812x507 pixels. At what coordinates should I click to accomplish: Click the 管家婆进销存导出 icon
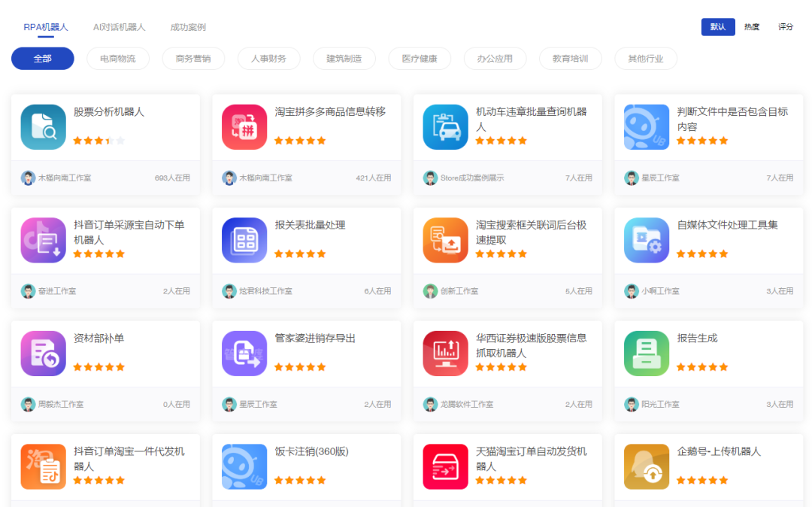pyautogui.click(x=244, y=354)
